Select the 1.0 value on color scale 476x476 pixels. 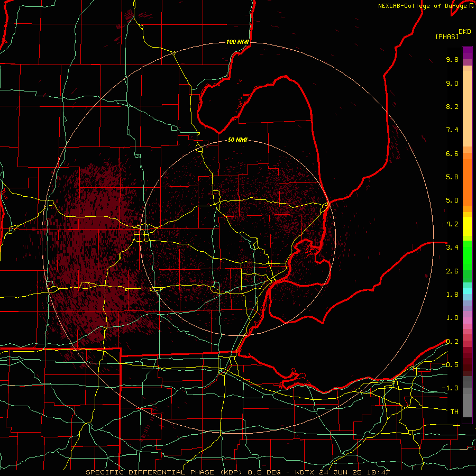click(x=452, y=318)
